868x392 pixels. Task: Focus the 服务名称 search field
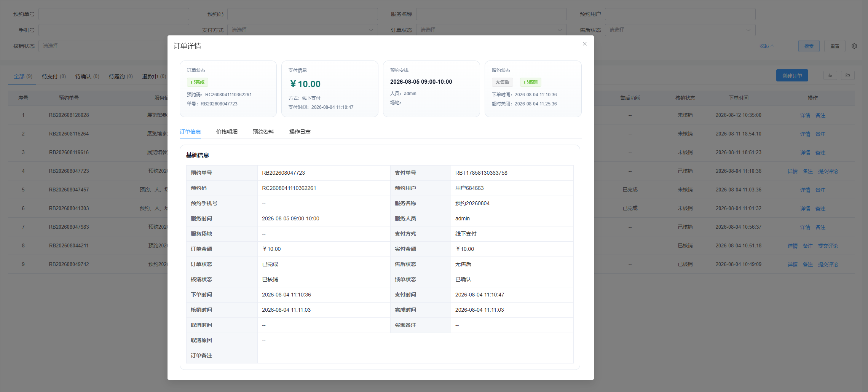click(491, 14)
